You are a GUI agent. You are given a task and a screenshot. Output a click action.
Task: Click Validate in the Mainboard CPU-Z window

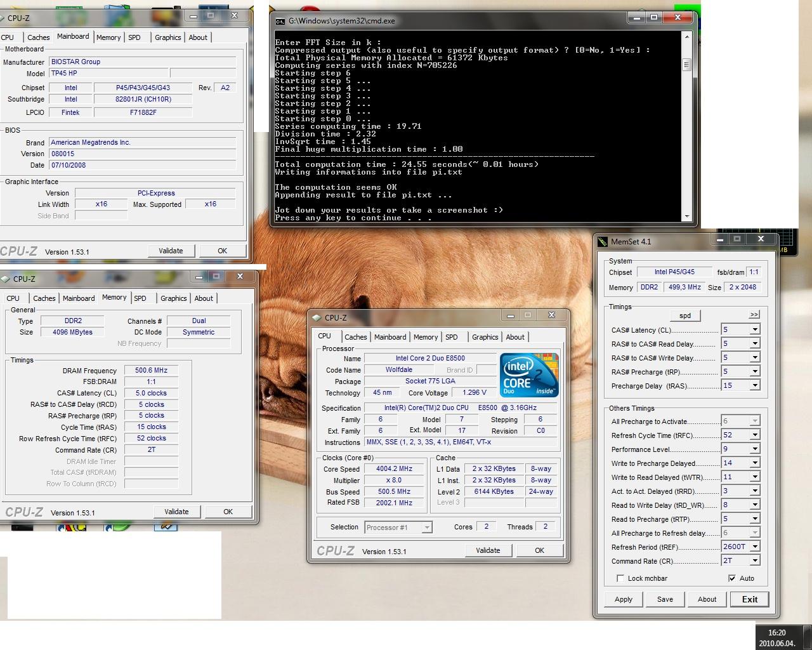[171, 251]
